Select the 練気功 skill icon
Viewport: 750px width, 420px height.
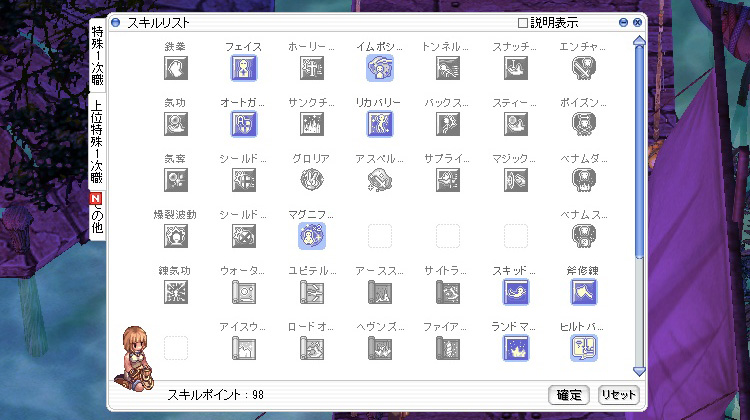tap(176, 292)
